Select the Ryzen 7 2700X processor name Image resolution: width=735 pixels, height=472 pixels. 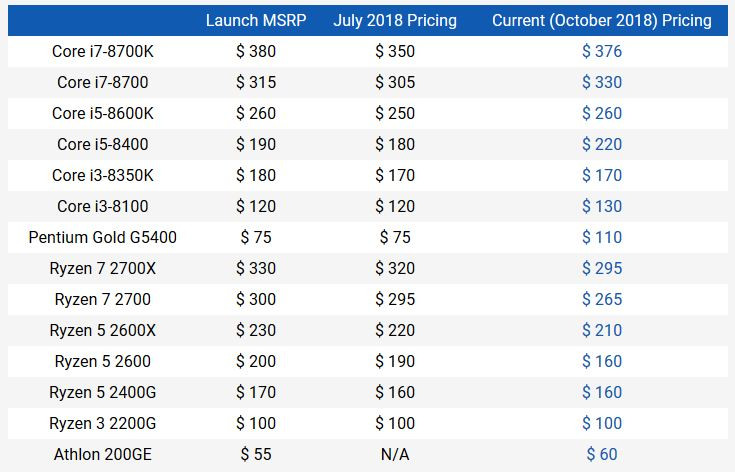pos(103,268)
